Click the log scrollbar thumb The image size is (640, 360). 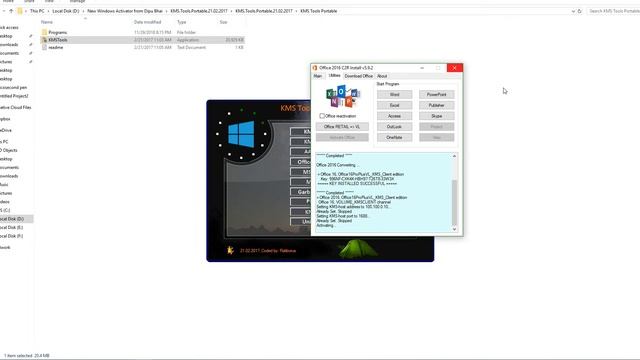[x=454, y=202]
